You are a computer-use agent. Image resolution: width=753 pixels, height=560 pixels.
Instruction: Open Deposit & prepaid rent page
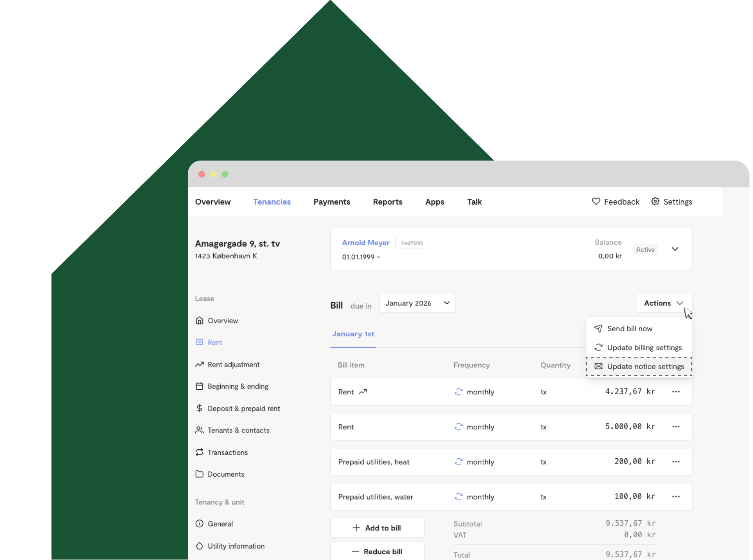(x=244, y=409)
